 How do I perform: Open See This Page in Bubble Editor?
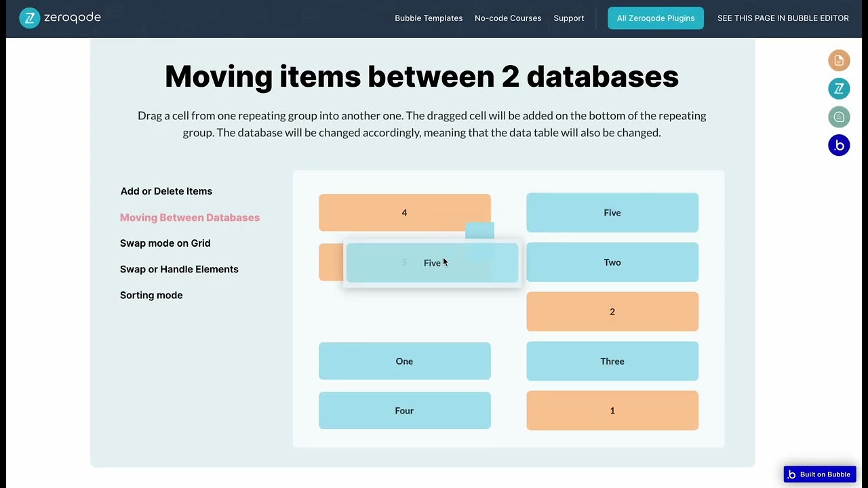[x=783, y=18]
